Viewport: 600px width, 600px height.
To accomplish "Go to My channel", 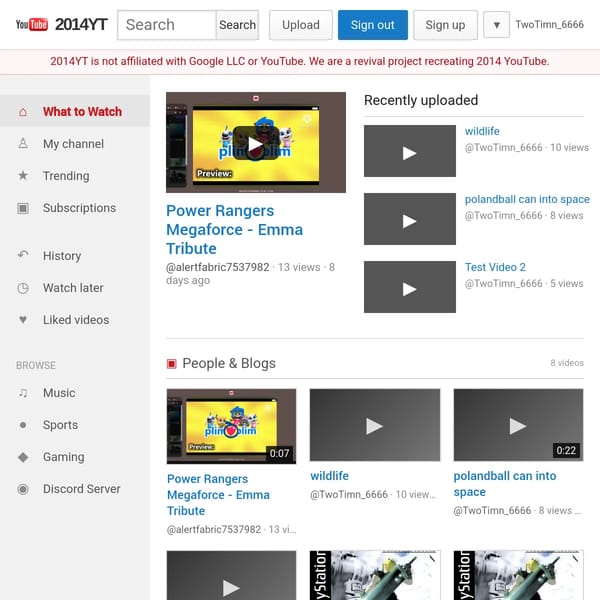I will (x=75, y=143).
